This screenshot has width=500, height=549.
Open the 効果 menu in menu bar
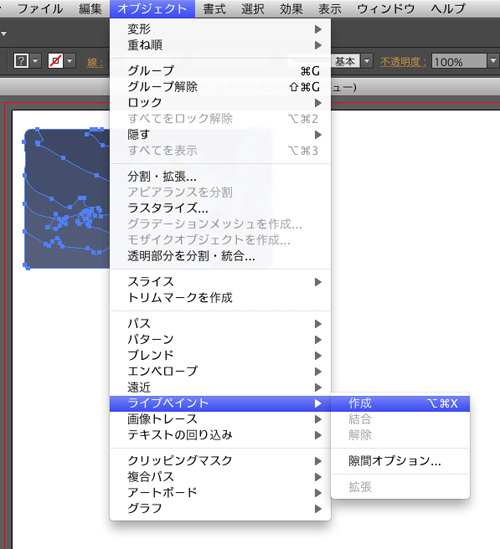click(x=291, y=9)
